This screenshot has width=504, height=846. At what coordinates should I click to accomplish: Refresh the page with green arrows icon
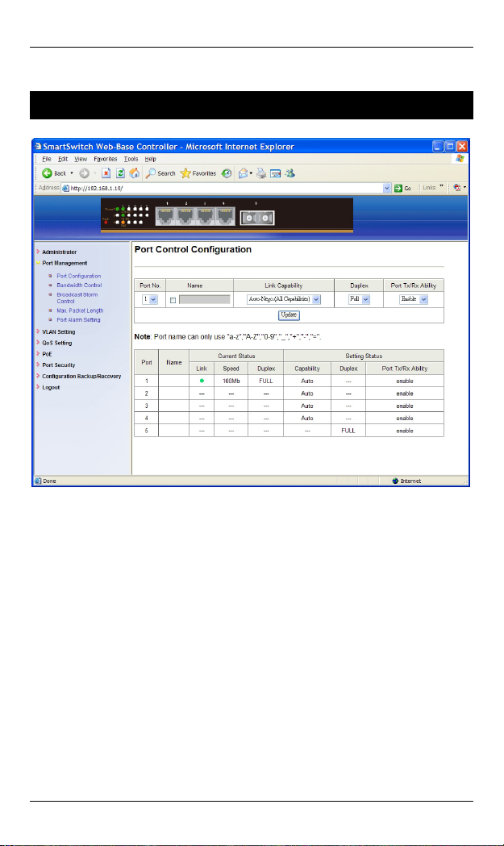pos(120,173)
